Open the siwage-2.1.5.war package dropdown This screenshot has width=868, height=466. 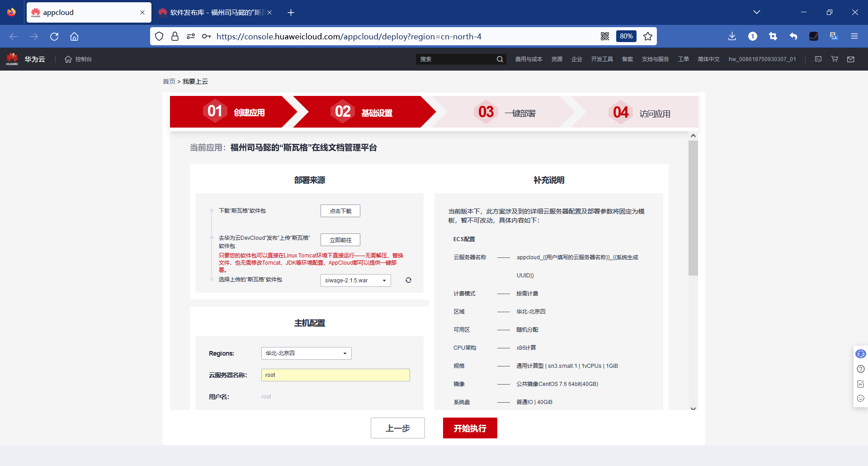coord(355,280)
